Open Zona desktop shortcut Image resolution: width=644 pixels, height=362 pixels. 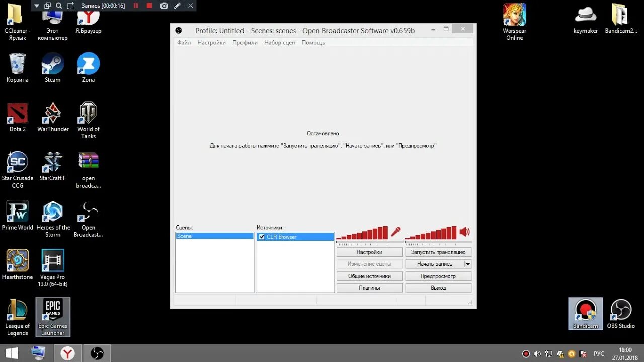click(x=88, y=68)
